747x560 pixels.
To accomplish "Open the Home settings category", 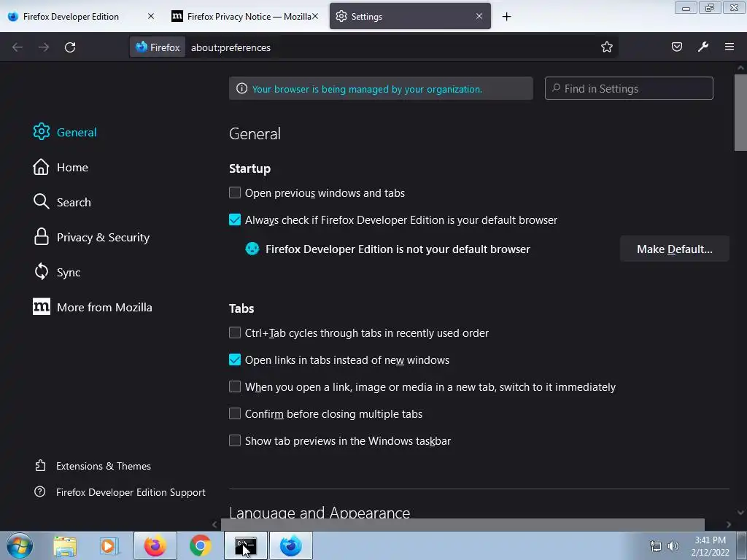I will point(72,167).
